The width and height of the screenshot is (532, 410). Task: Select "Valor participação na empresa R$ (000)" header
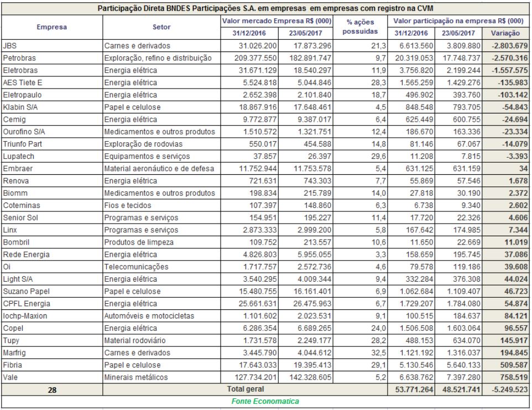click(x=457, y=20)
